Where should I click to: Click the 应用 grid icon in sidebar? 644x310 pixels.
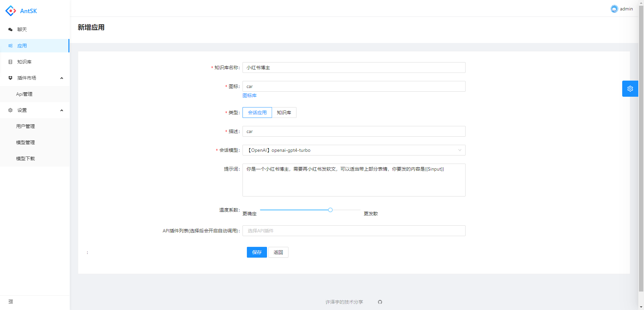[x=10, y=46]
